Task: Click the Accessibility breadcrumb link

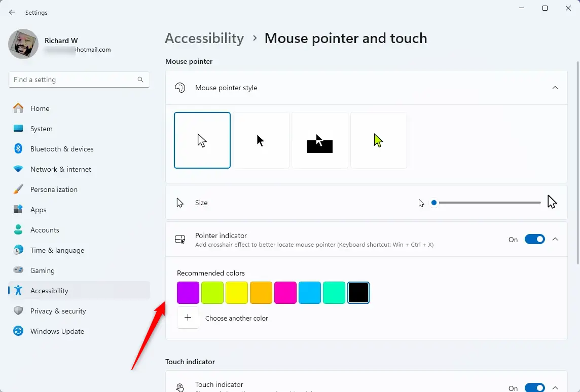Action: [x=204, y=38]
